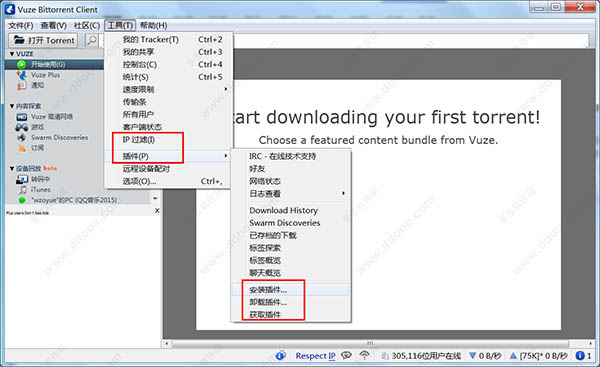
Task: Choose 聊天概览 in plugin submenu
Action: (x=291, y=273)
